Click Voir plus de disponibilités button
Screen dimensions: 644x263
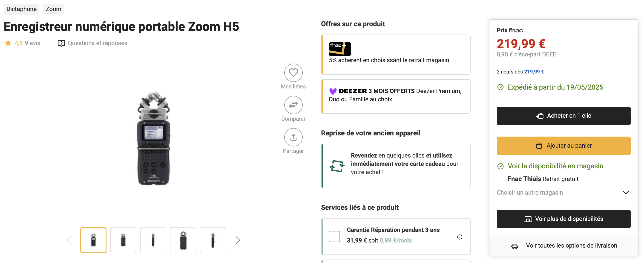[x=563, y=219]
